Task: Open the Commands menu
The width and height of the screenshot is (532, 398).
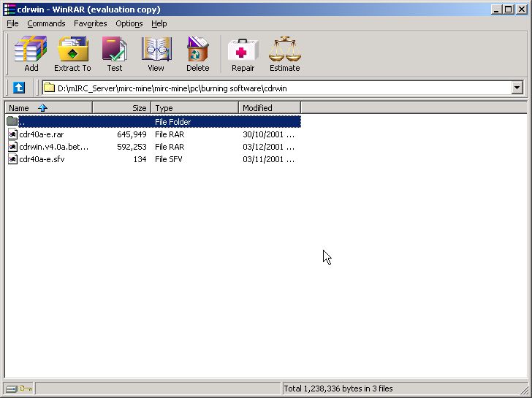Action: 46,23
